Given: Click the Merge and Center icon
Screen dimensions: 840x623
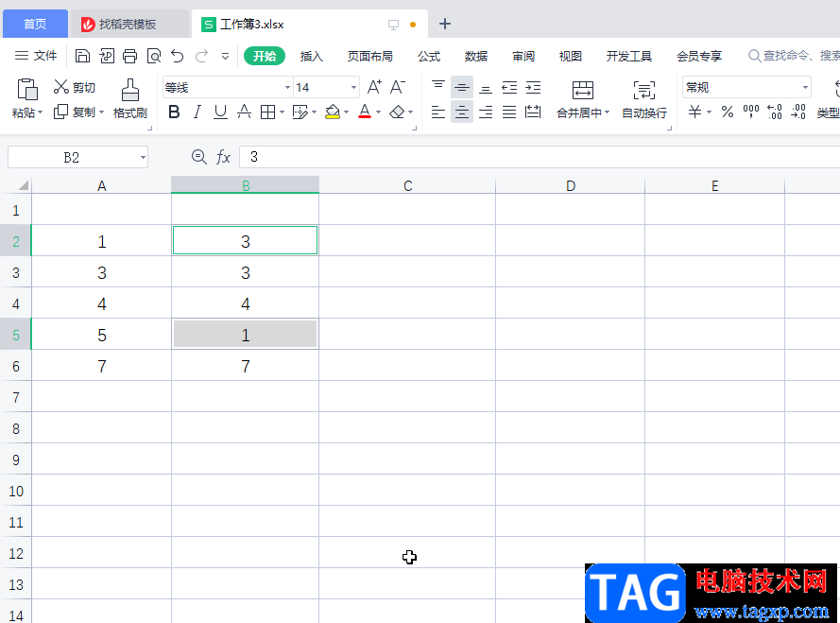Looking at the screenshot, I should point(583,90).
